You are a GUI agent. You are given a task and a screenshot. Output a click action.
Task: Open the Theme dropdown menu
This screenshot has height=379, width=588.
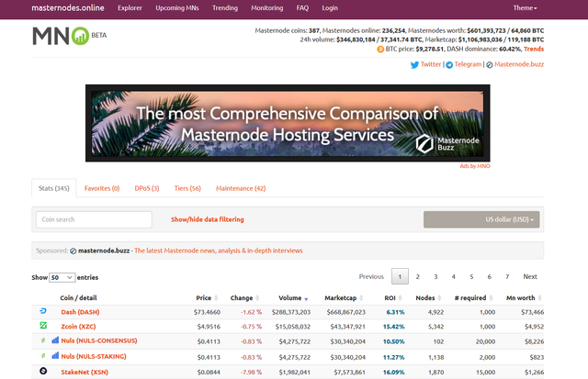(x=525, y=8)
